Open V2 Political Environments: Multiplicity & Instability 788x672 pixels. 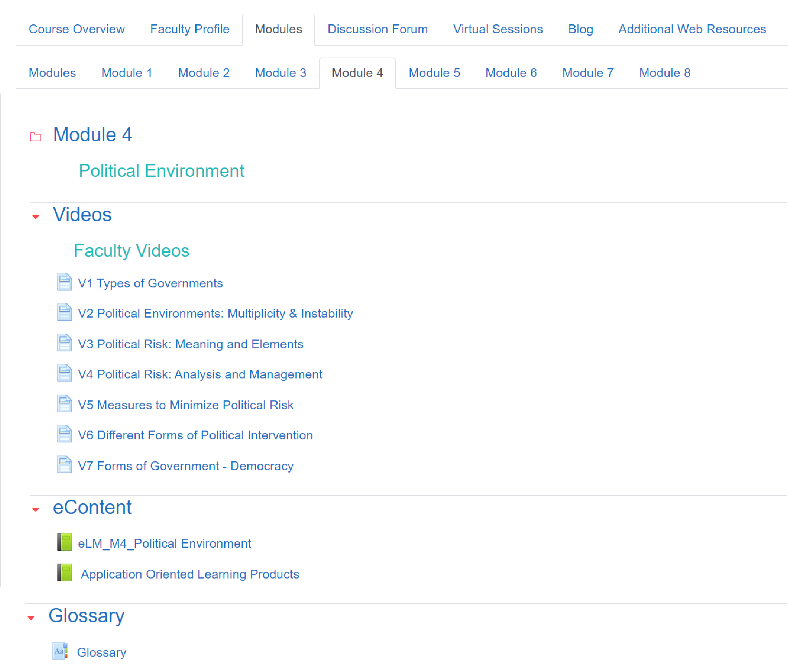(216, 313)
